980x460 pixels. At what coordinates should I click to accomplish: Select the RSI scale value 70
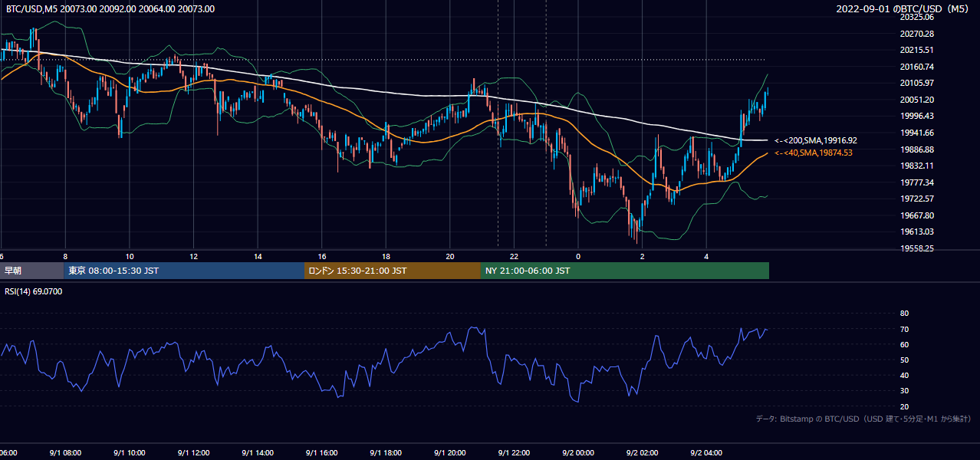tap(904, 329)
